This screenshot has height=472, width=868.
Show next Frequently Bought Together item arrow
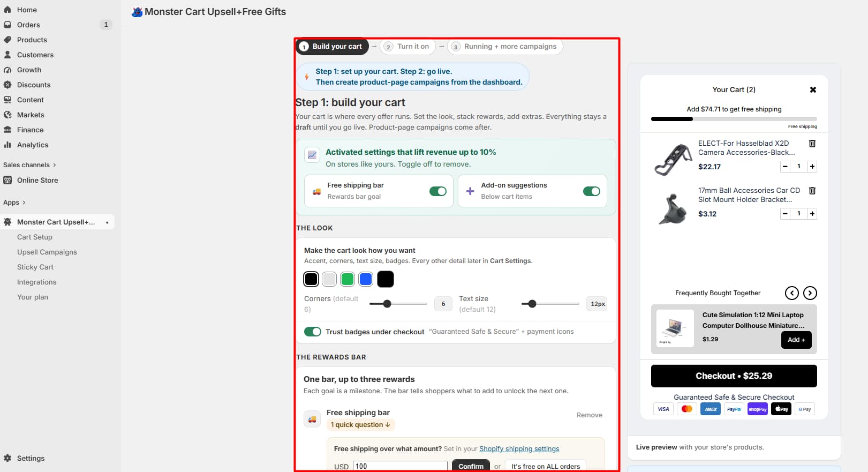pyautogui.click(x=810, y=293)
